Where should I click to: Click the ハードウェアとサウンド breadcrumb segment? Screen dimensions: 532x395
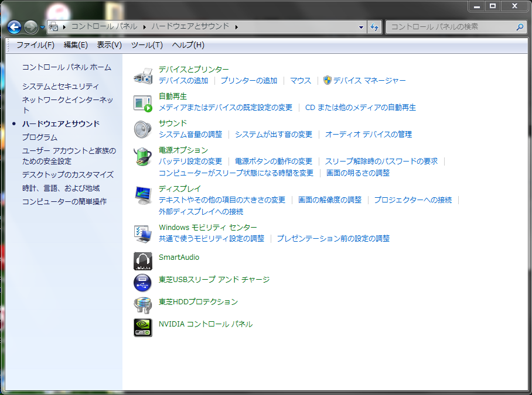point(190,26)
